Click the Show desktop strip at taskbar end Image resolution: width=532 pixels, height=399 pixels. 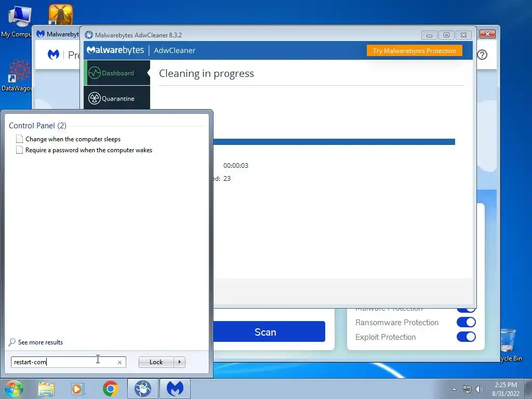point(528,389)
